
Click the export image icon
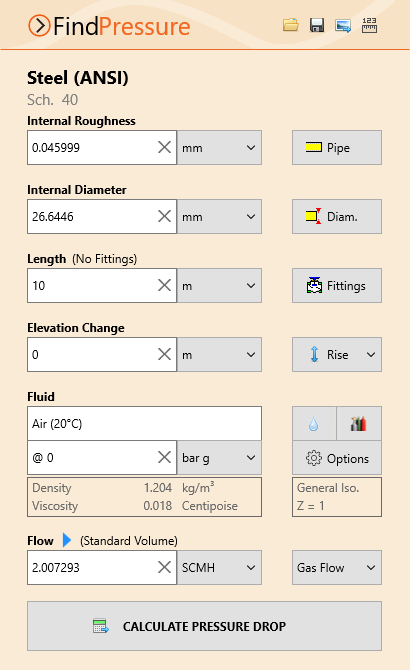pyautogui.click(x=343, y=26)
